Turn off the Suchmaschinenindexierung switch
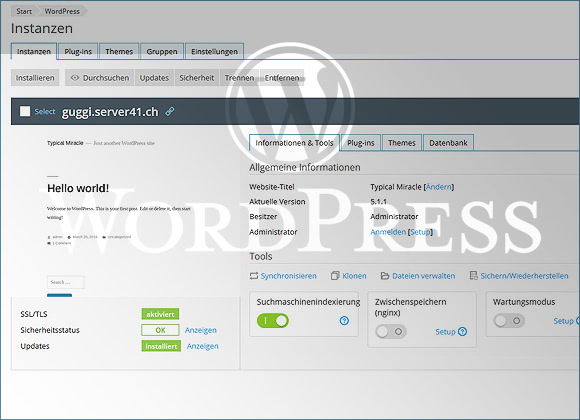 273,321
